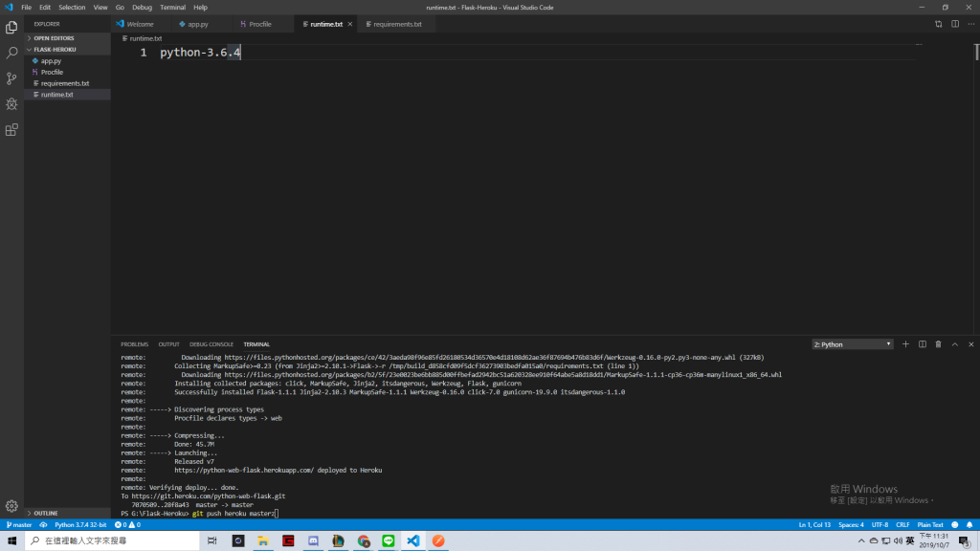Open the notifications bell in status bar
The image size is (980, 551).
coord(969,525)
